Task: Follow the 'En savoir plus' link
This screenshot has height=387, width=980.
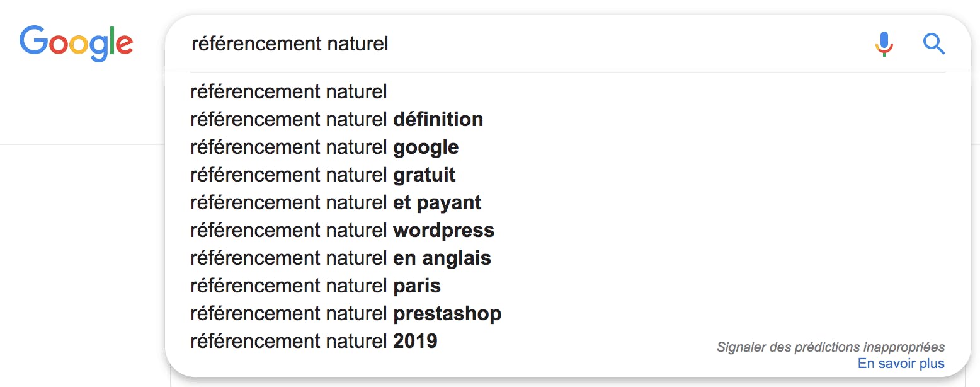Action: coord(901,364)
